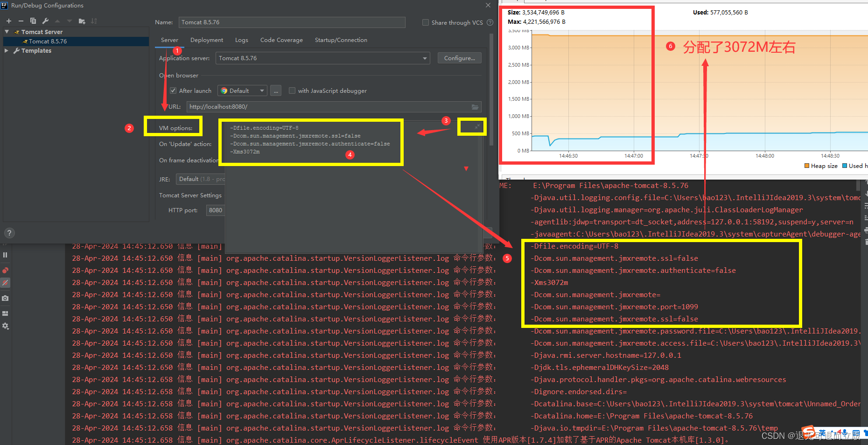The height and width of the screenshot is (445, 868).
Task: Click the Configure... button
Action: (459, 58)
